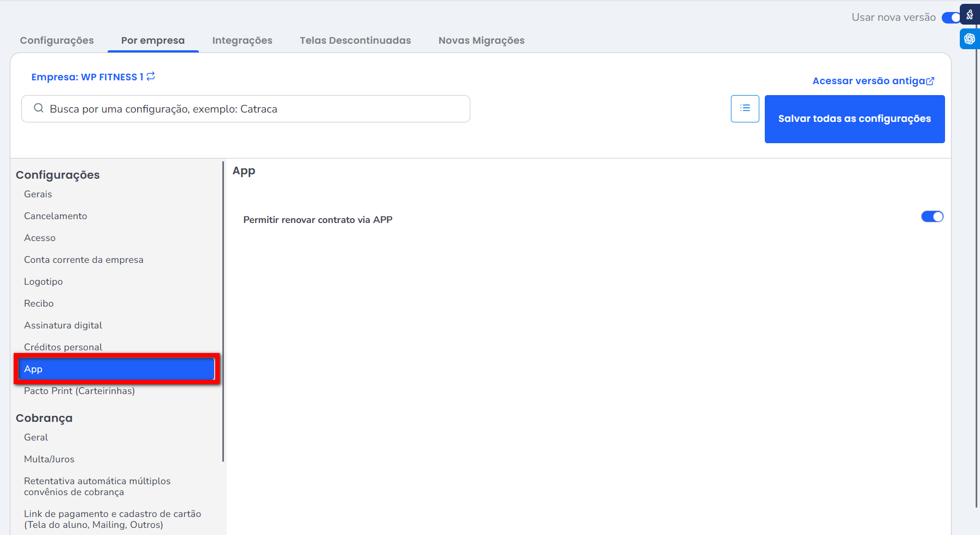The width and height of the screenshot is (980, 535).
Task: Disable the Usar nova versão switch
Action: coord(951,17)
